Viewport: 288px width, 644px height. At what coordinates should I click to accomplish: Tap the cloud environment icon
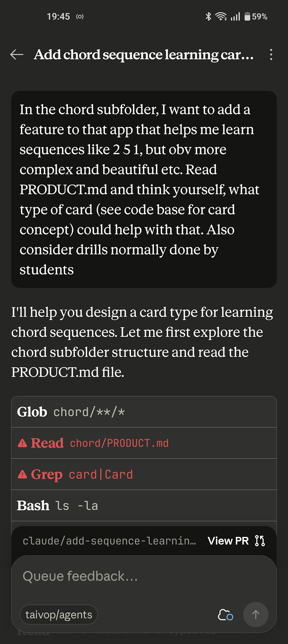coord(225,615)
